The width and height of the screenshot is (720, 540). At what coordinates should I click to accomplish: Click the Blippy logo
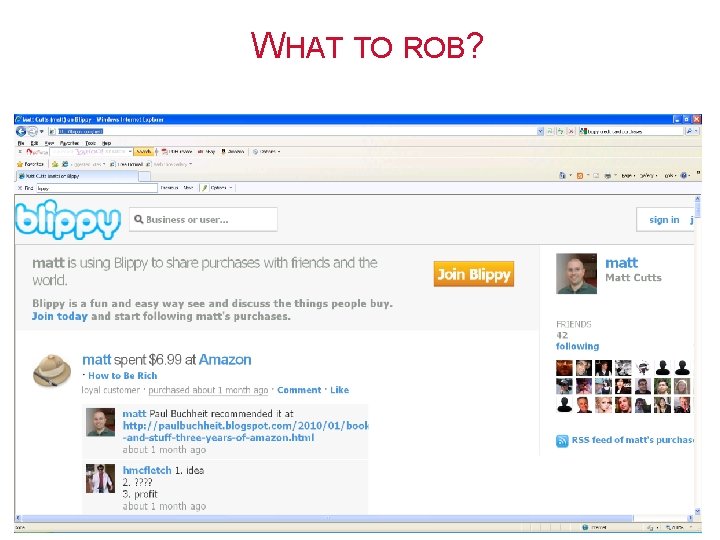[68, 219]
